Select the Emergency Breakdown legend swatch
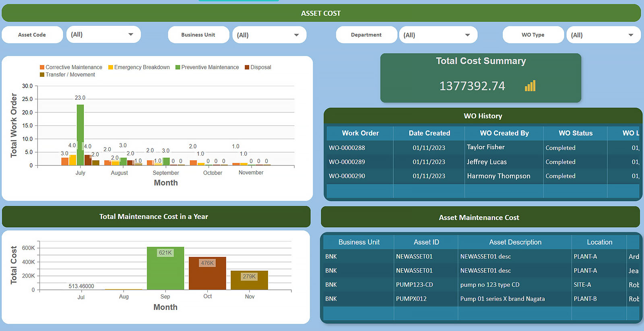The image size is (644, 331). (111, 68)
